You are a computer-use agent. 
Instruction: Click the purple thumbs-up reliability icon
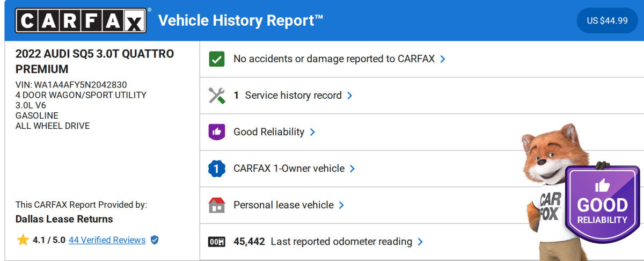[216, 132]
